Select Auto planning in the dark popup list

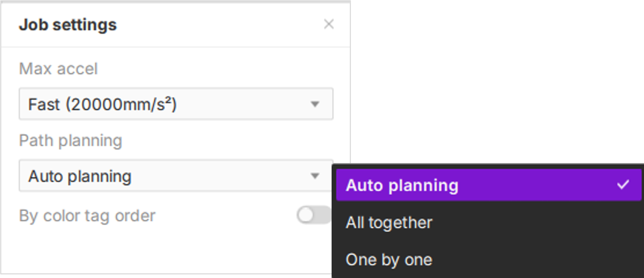click(402, 185)
